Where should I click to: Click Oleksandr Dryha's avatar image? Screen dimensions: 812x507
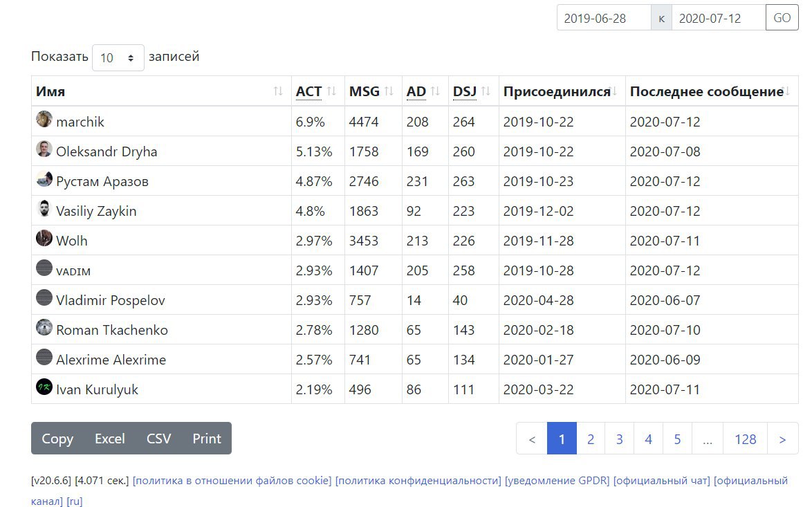coord(44,149)
